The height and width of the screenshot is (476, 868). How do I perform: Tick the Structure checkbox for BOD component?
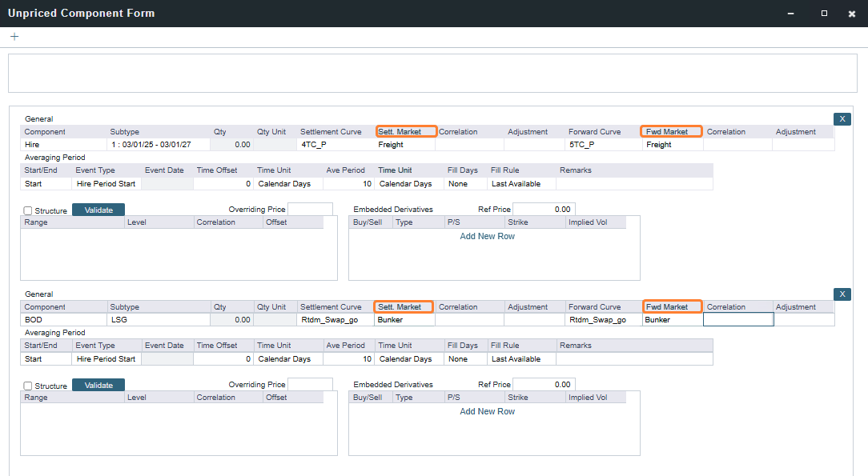28,386
